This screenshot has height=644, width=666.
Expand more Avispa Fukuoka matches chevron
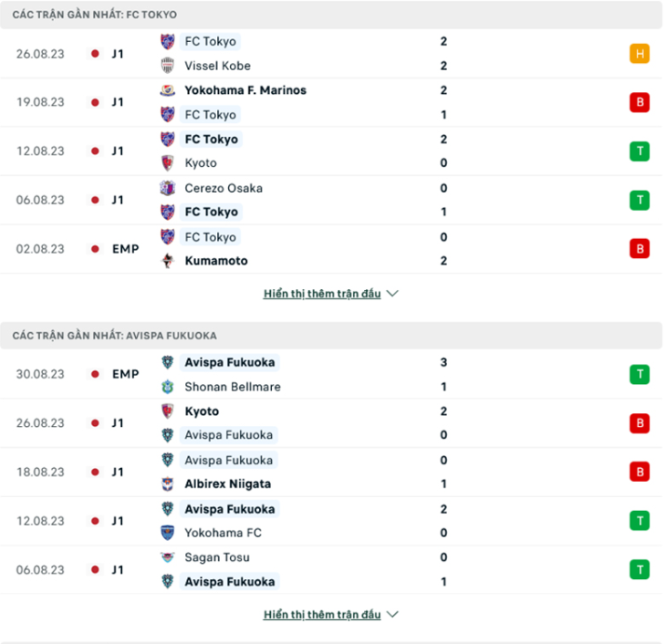pyautogui.click(x=393, y=615)
